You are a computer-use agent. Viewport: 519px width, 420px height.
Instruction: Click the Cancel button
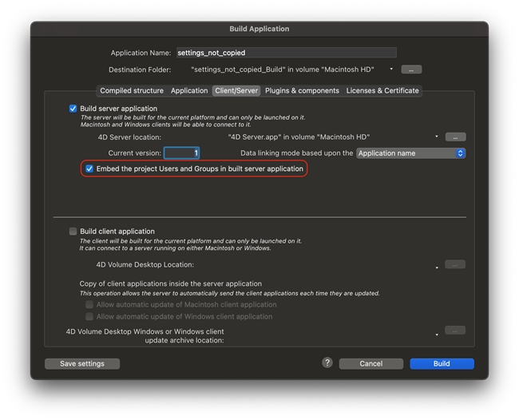[370, 363]
